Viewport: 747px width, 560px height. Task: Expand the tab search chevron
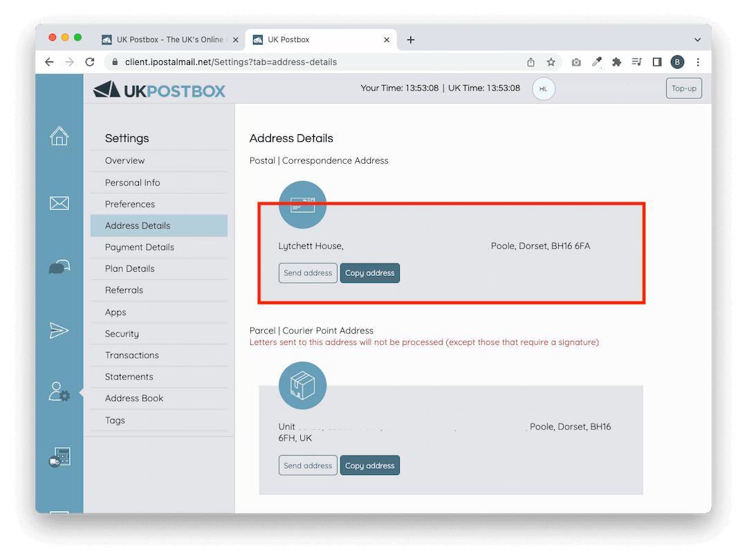point(697,39)
